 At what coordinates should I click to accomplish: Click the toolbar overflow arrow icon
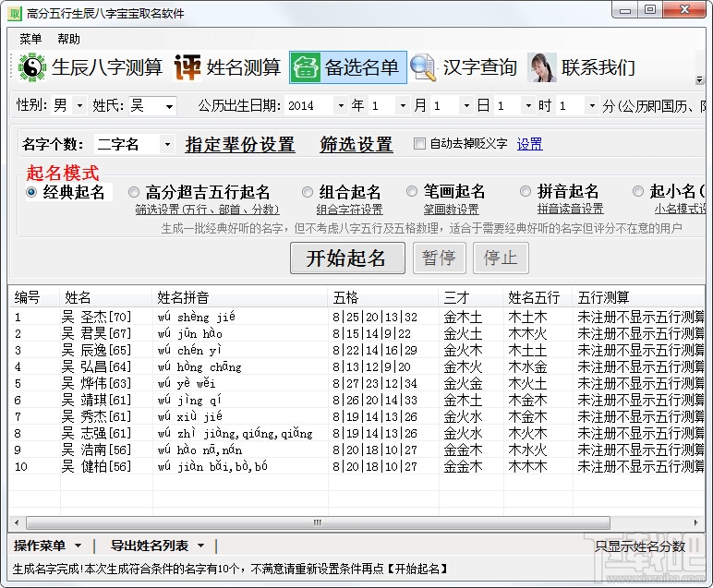[699, 80]
